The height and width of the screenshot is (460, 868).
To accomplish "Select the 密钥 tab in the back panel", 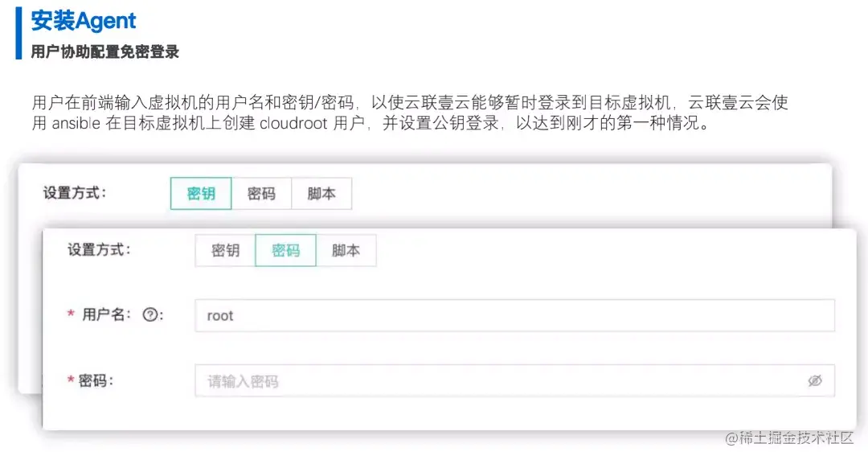I will click(201, 194).
